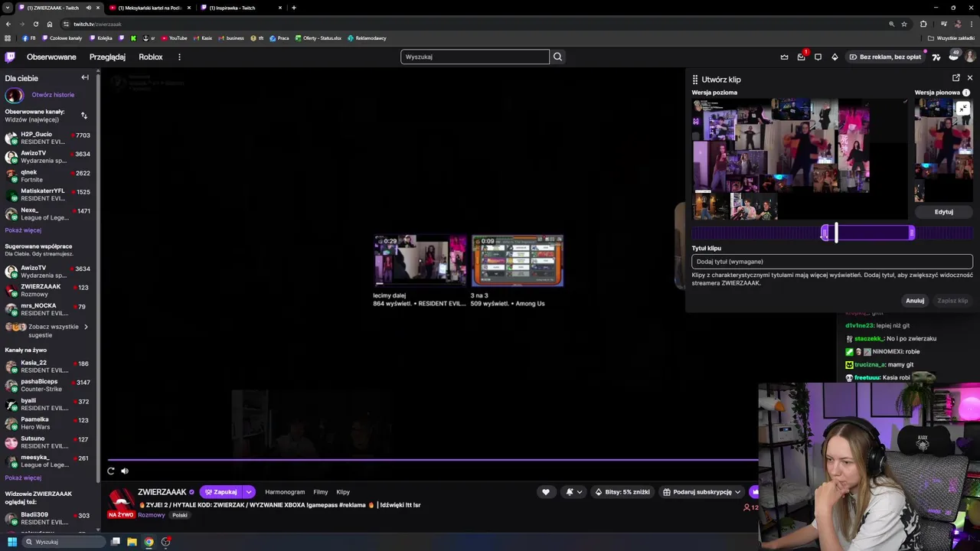This screenshot has height=551, width=980.
Task: Expand the Zapukaj arrow dropdown
Action: (x=249, y=492)
